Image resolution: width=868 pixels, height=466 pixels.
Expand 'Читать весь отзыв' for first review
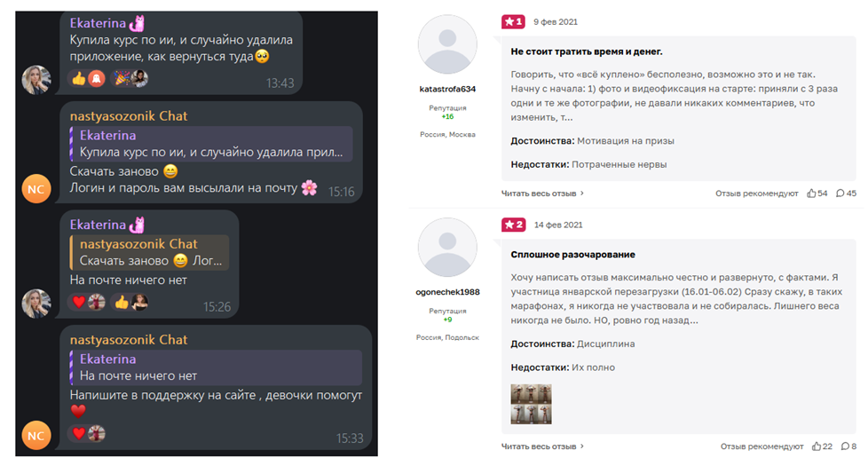point(542,194)
